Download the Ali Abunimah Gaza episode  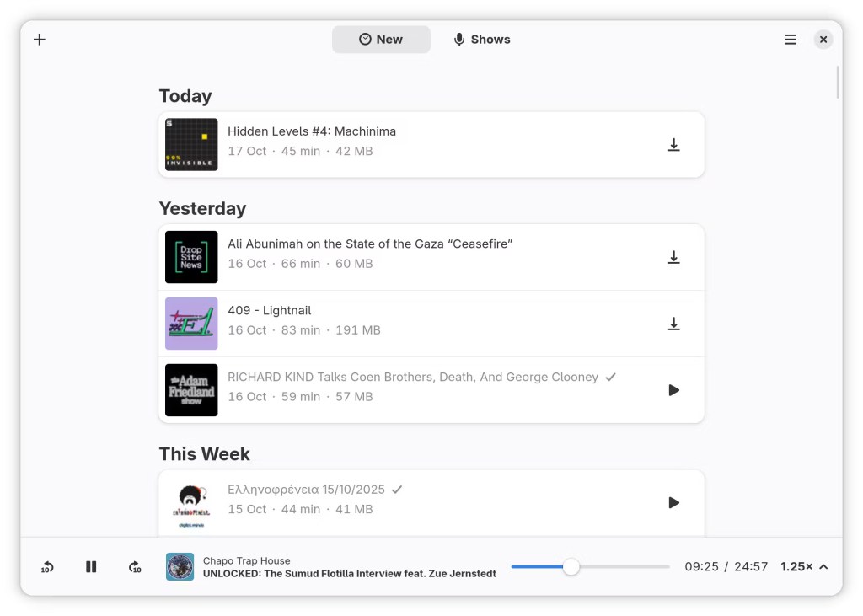(673, 257)
